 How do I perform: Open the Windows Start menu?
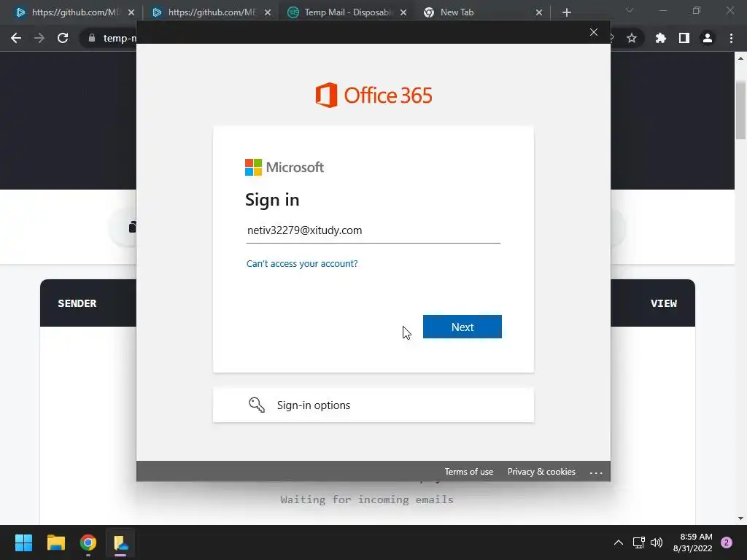23,542
